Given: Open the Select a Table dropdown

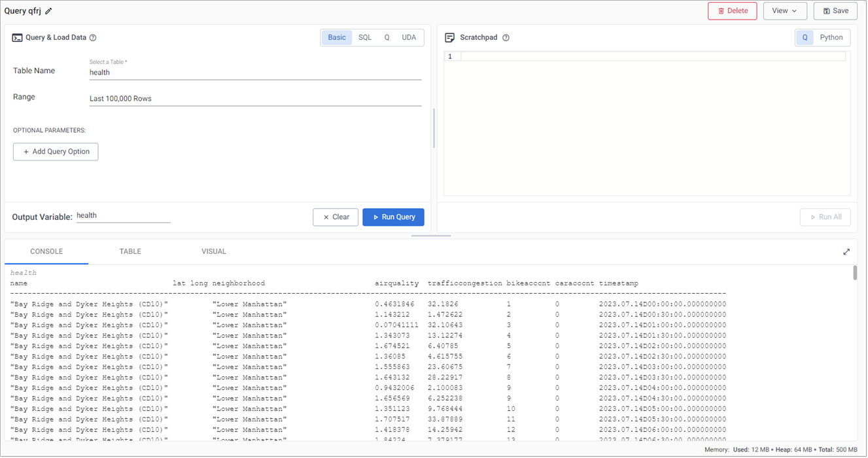Looking at the screenshot, I should coord(255,72).
